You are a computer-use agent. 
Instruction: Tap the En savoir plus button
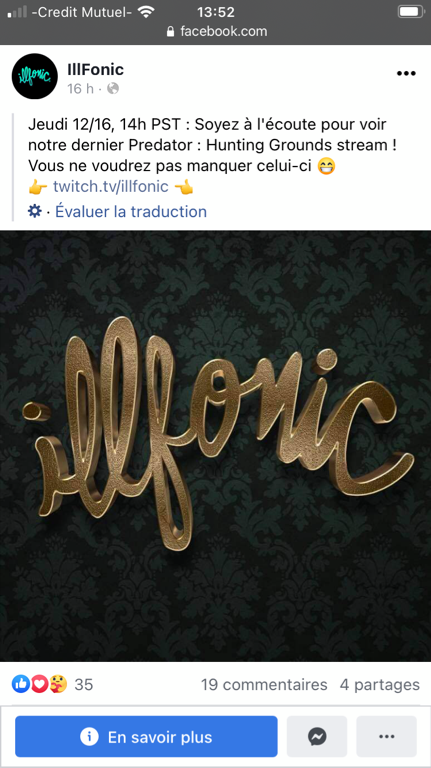point(146,736)
